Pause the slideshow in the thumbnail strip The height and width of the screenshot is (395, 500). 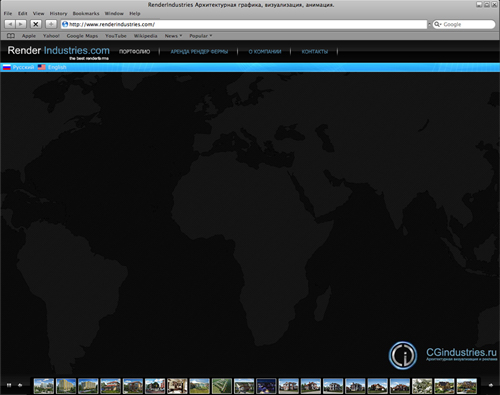click(9, 385)
